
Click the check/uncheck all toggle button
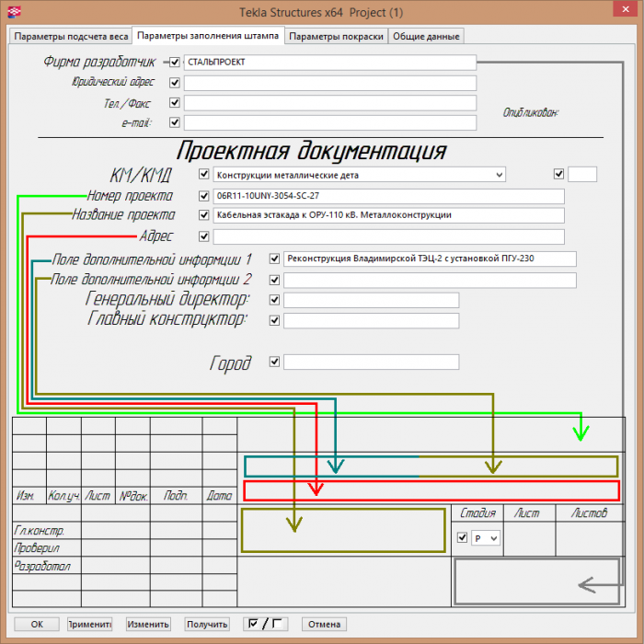click(265, 624)
